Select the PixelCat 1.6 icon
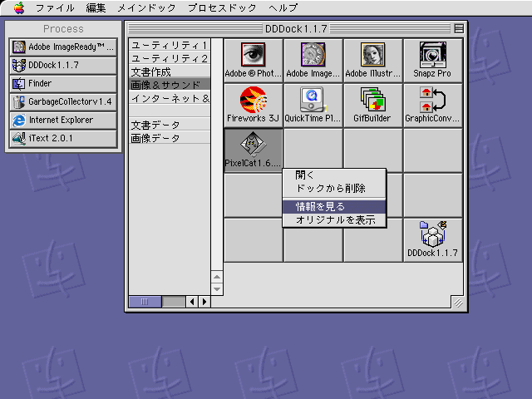 click(253, 150)
